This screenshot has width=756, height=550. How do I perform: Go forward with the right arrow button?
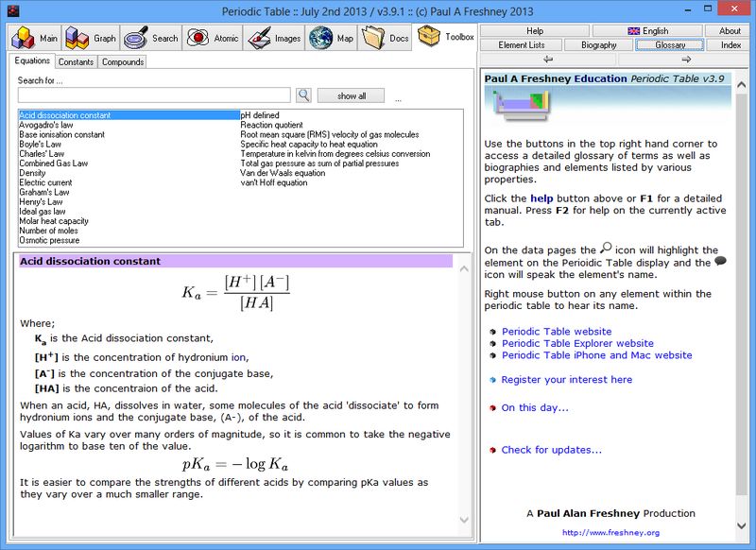686,60
